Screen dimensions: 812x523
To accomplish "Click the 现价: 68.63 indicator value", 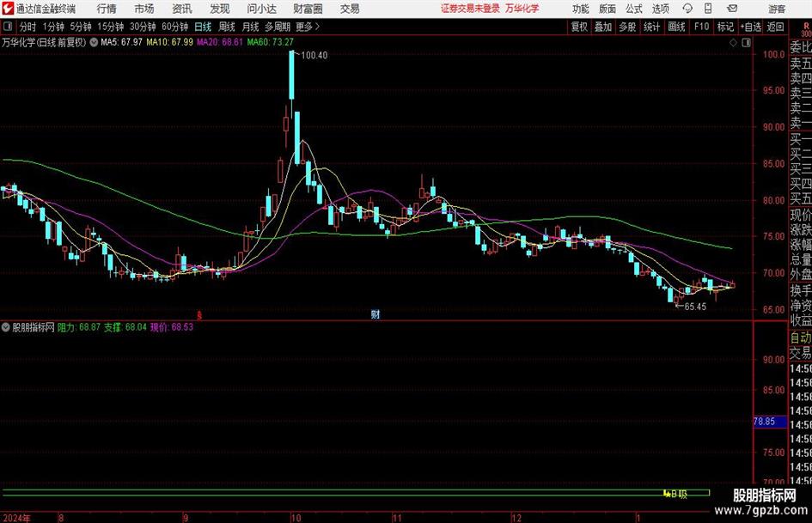I will pyautogui.click(x=172, y=327).
